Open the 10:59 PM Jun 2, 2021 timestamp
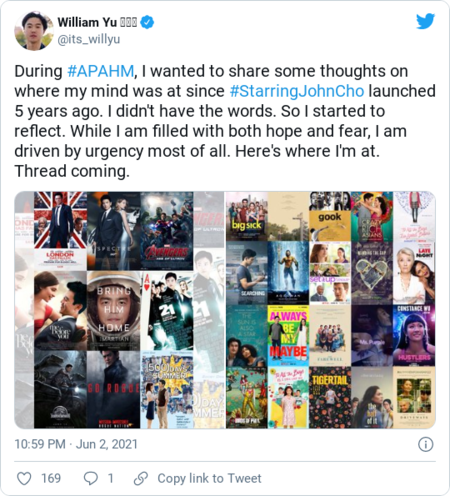450x496 pixels. click(76, 444)
